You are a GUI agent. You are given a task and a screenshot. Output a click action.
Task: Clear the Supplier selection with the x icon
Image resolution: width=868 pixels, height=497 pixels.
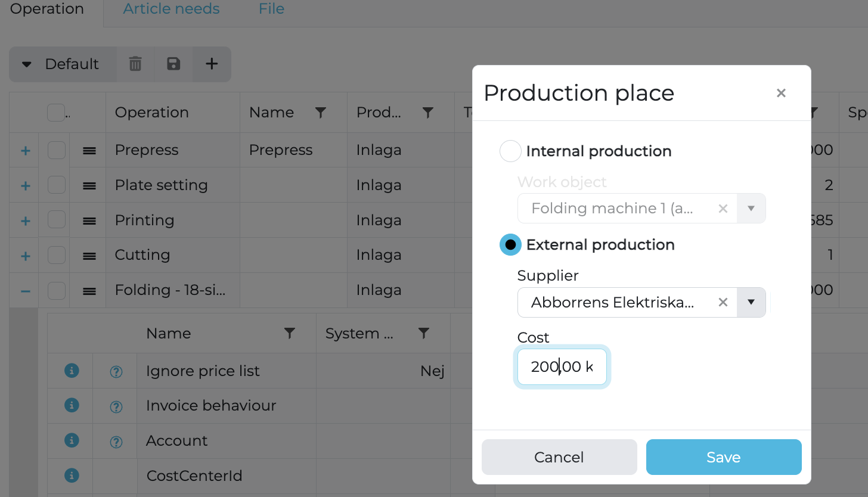click(723, 302)
